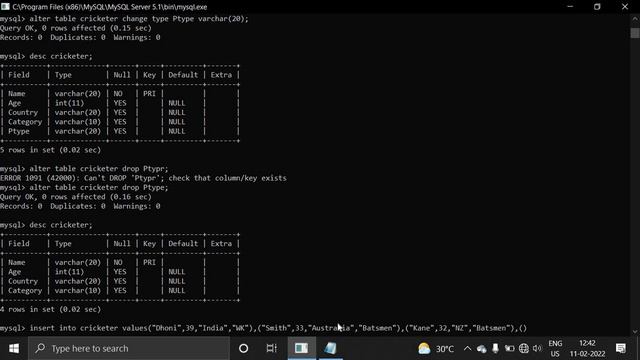Click the window title text mysql.exe path
This screenshot has width=640, height=360.
pyautogui.click(x=110, y=7)
